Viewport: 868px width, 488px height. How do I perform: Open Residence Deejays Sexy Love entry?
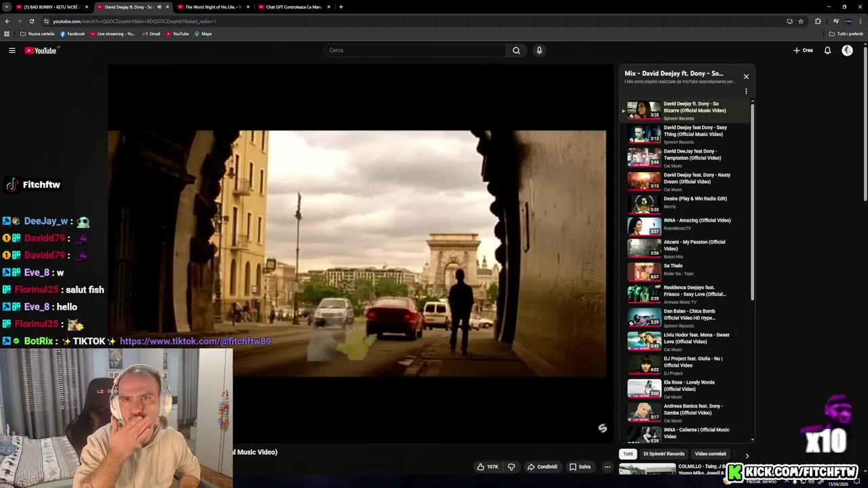coord(685,293)
